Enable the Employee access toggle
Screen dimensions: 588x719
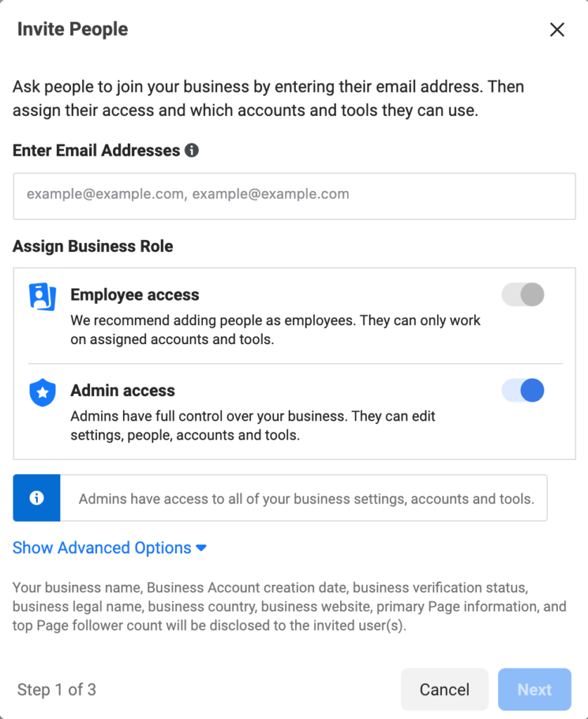tap(523, 294)
